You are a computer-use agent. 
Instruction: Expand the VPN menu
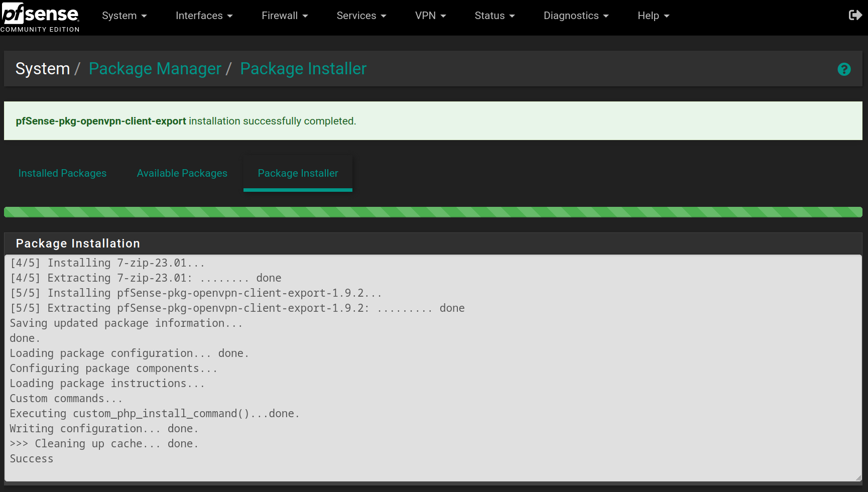point(430,16)
